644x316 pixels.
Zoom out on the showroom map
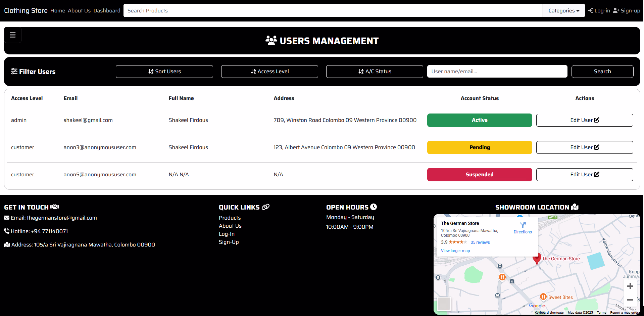tap(630, 300)
